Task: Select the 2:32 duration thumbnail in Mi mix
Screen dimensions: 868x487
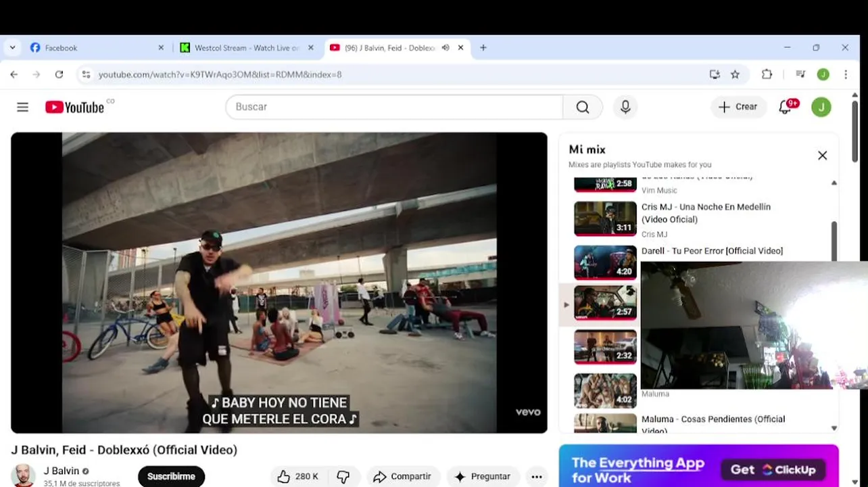Action: (x=605, y=347)
